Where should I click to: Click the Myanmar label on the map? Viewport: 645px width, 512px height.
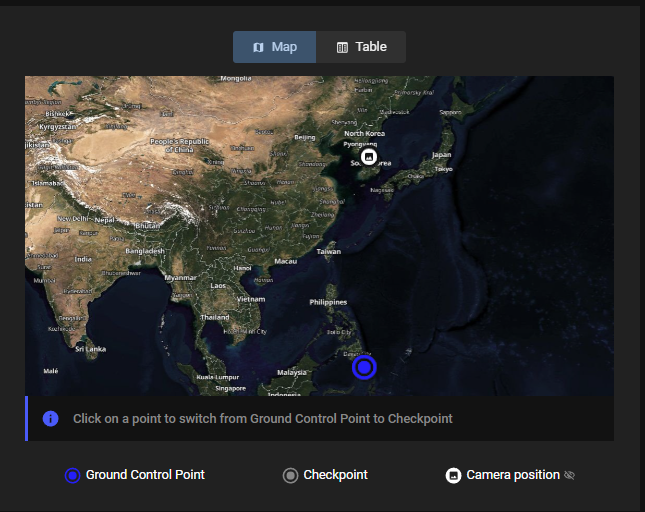[180, 278]
